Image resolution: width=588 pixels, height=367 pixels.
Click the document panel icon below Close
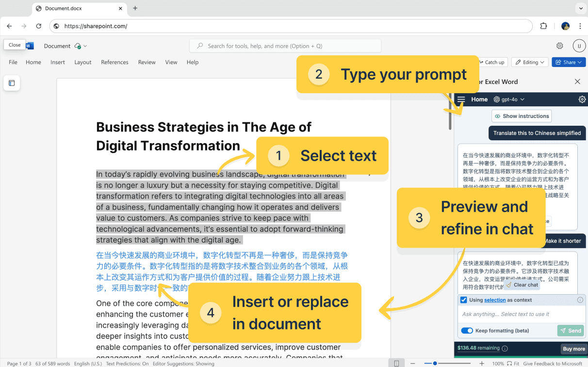coord(12,83)
